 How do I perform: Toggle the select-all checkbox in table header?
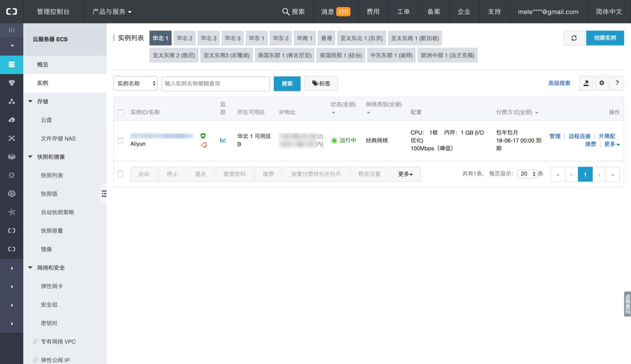[x=120, y=112]
